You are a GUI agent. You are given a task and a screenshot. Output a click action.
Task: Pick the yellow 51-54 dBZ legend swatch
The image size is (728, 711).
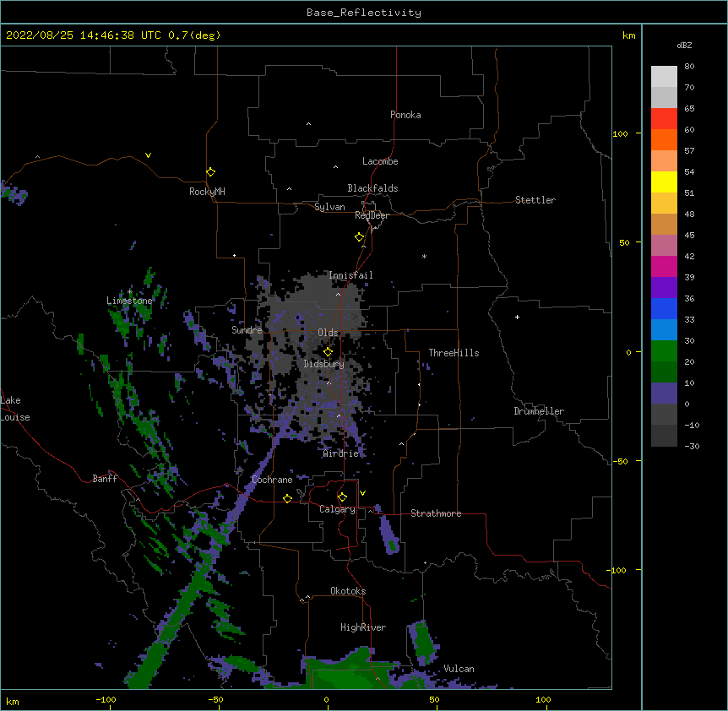(x=664, y=182)
